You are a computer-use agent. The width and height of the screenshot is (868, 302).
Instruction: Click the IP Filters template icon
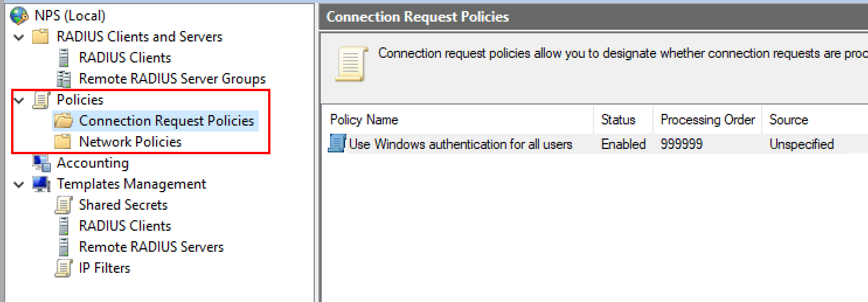(x=63, y=268)
